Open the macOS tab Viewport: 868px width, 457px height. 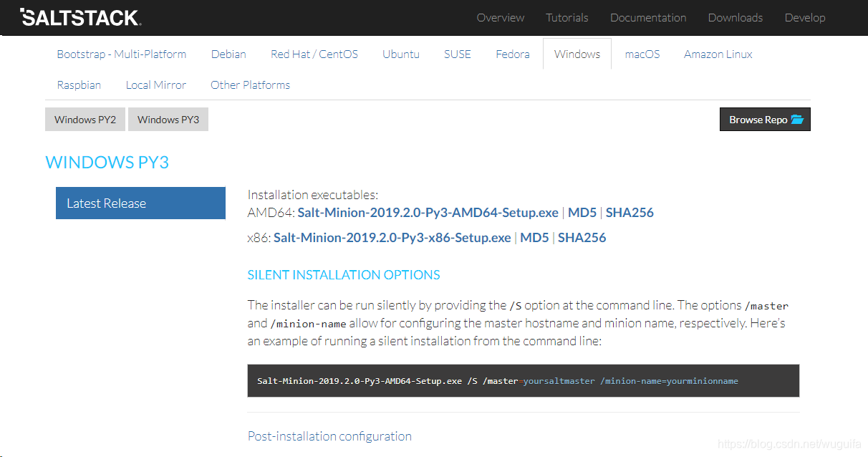coord(642,54)
